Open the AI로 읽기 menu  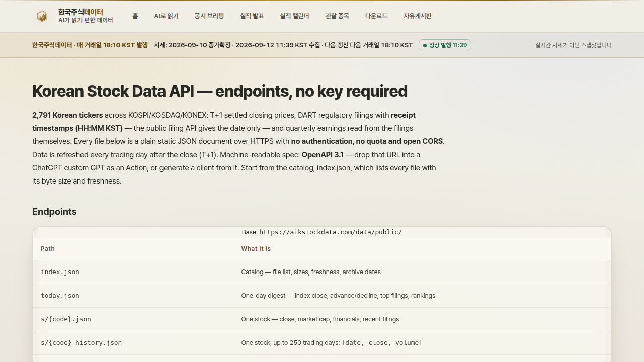point(166,16)
